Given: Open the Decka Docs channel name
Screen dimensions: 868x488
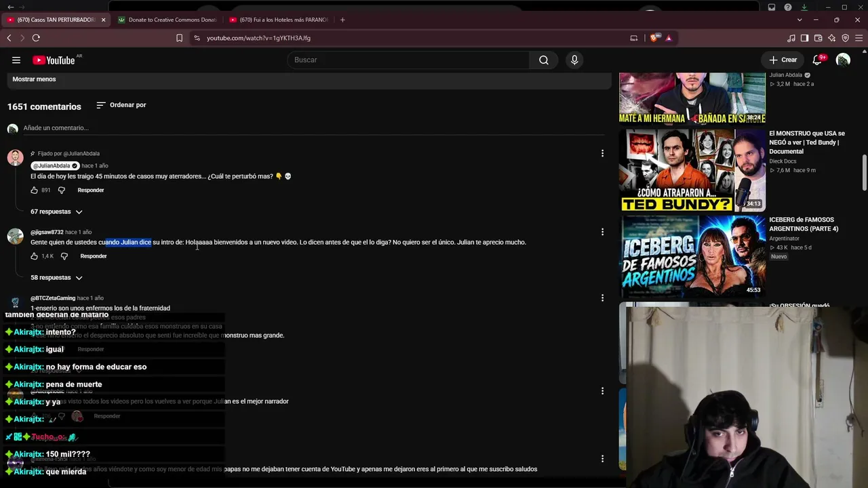Looking at the screenshot, I should click(x=783, y=161).
